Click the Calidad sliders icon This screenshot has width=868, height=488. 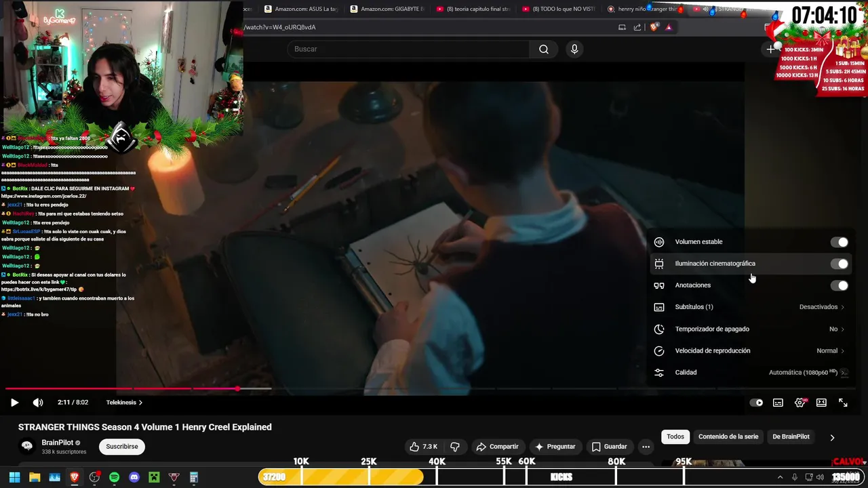tap(659, 372)
